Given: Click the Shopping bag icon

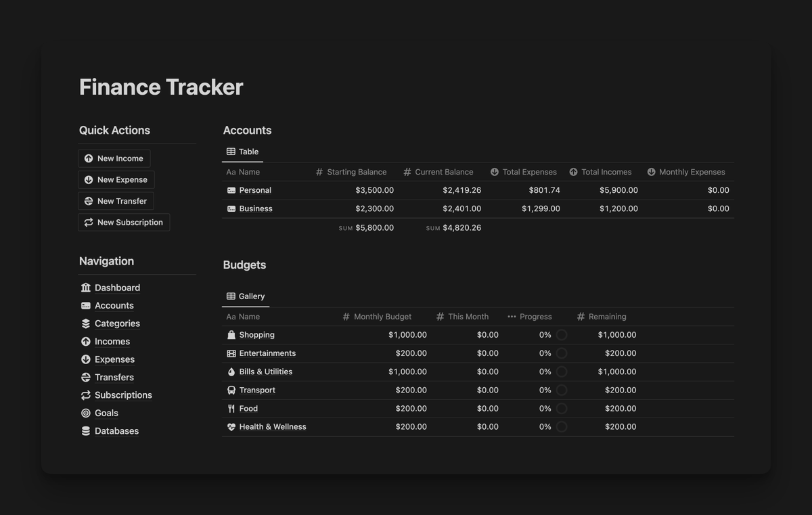Looking at the screenshot, I should tap(231, 335).
